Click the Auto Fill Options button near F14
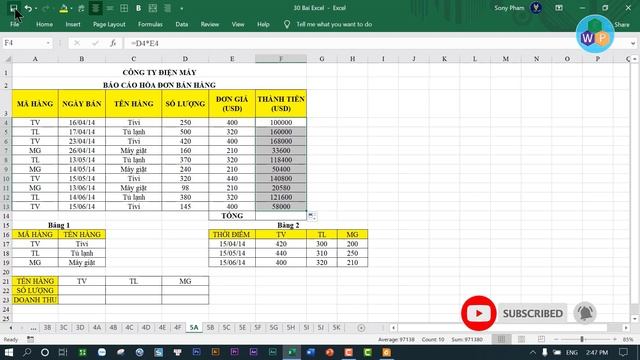640x360 pixels. (x=311, y=216)
